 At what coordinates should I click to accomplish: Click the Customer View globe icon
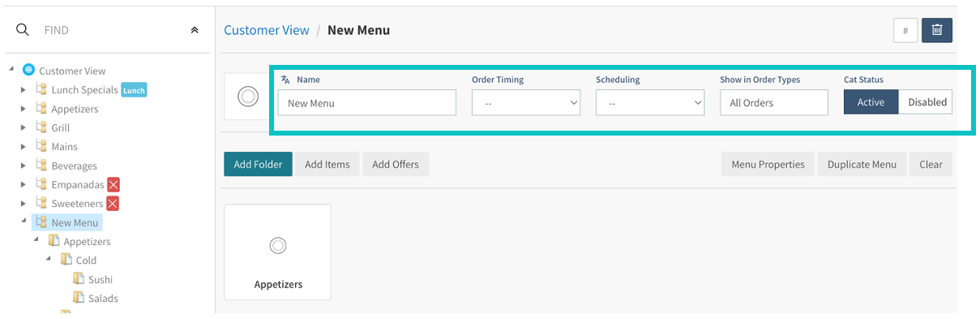coord(29,71)
